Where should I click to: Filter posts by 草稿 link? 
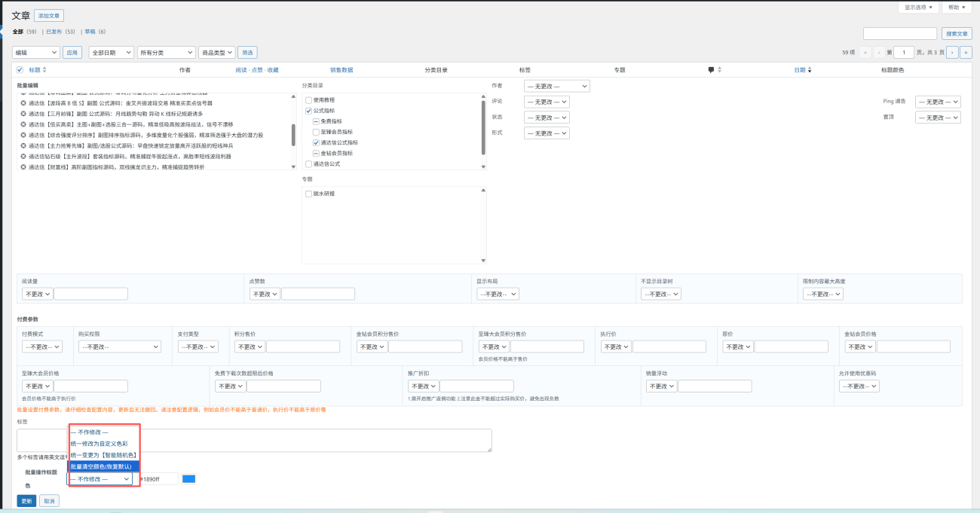point(90,32)
